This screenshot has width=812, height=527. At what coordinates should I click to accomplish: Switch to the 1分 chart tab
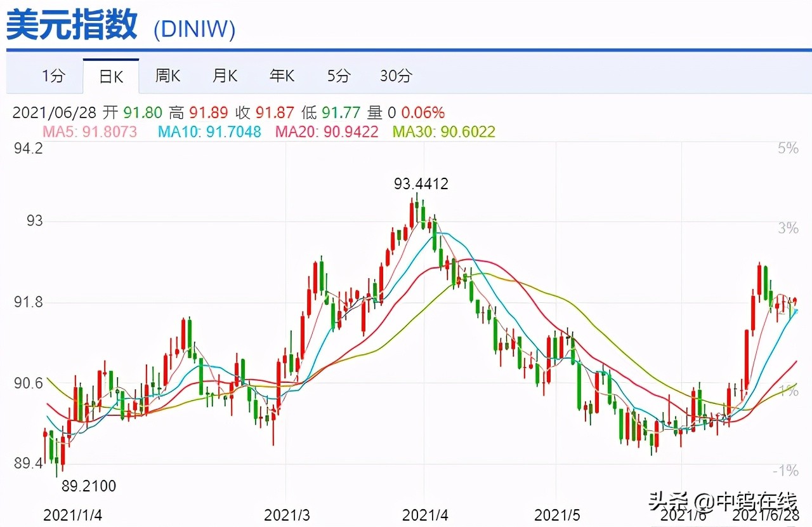pyautogui.click(x=53, y=76)
